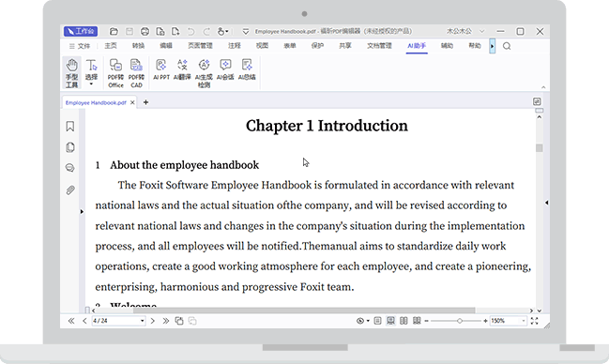Open PDF to CAD converter
The height and width of the screenshot is (364, 609).
136,72
